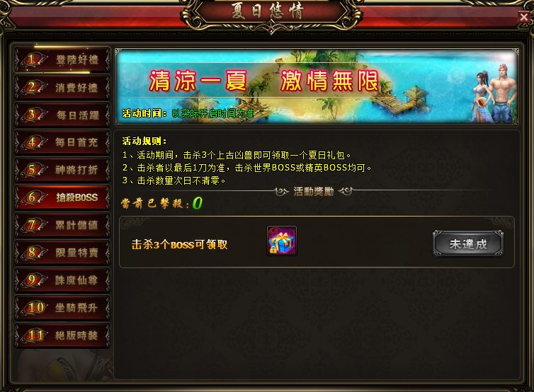Switch to the 每日活躍 tab
Screen dimensions: 534x392
click(x=62, y=115)
